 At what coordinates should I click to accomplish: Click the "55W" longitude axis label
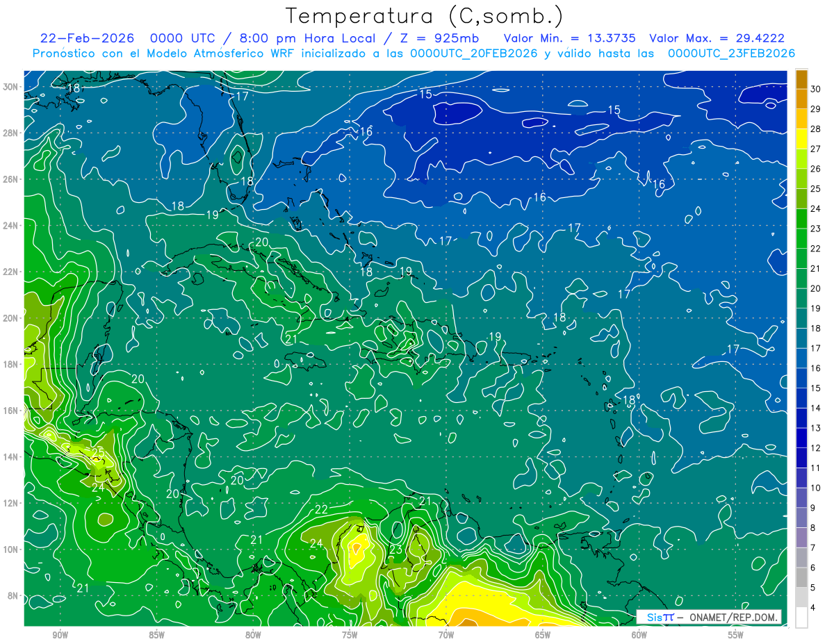736,635
